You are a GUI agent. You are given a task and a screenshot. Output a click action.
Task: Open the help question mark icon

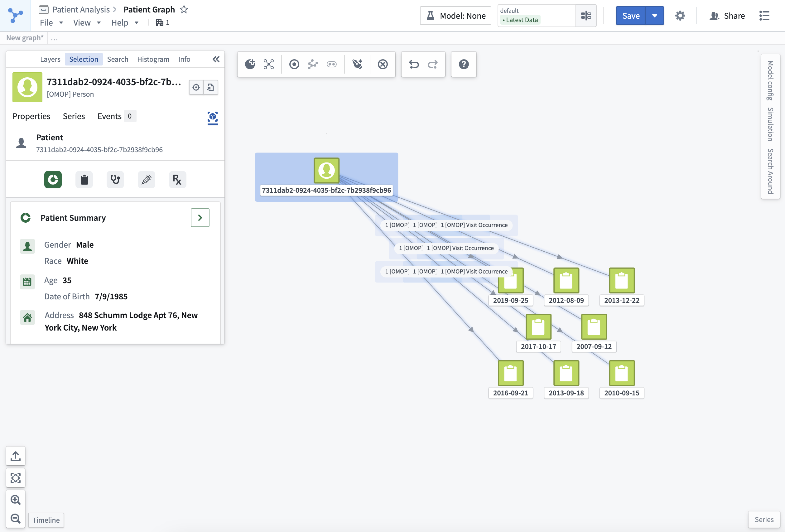click(464, 64)
